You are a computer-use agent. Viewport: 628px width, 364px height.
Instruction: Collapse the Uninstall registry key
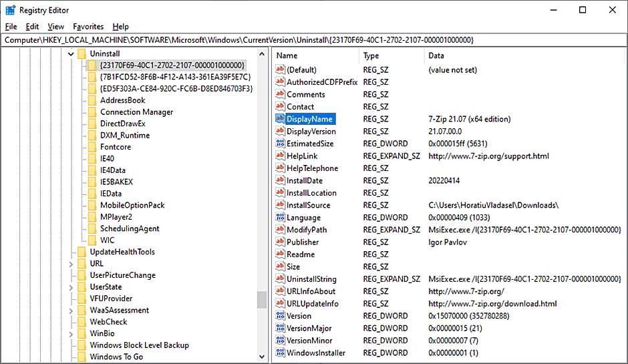71,53
